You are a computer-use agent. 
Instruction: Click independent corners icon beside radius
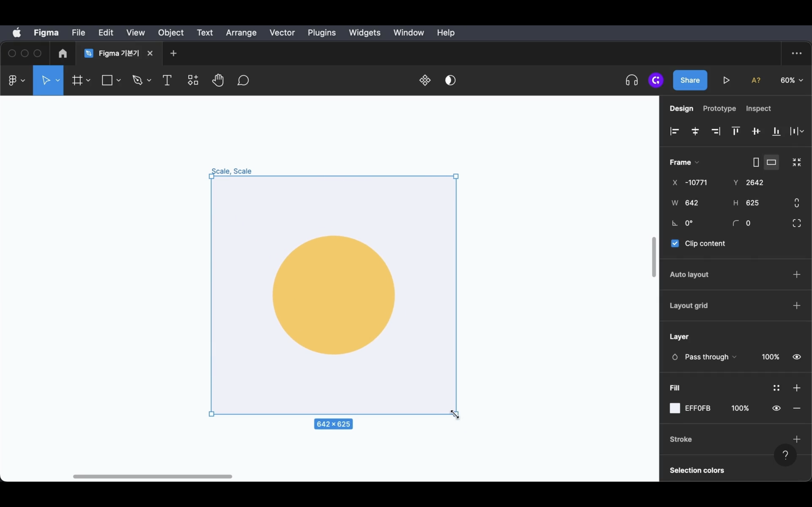pyautogui.click(x=796, y=223)
